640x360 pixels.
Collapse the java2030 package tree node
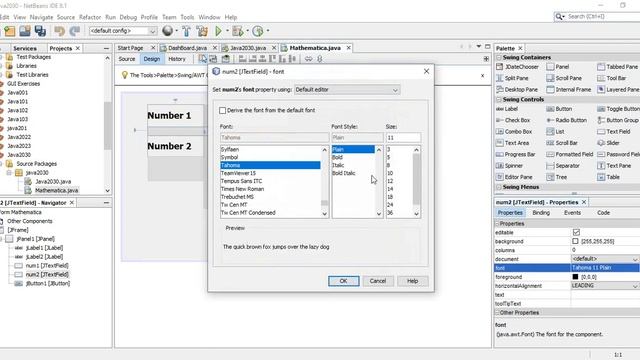(9, 173)
